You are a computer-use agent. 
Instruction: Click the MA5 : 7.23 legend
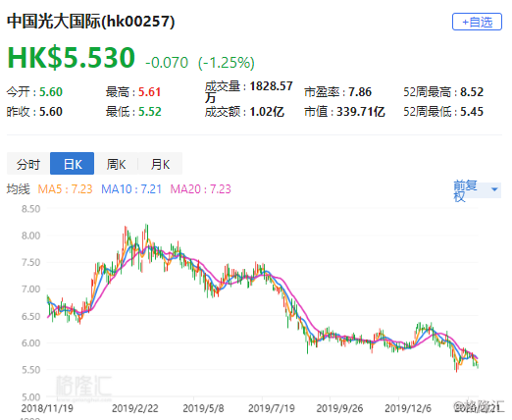(x=65, y=189)
